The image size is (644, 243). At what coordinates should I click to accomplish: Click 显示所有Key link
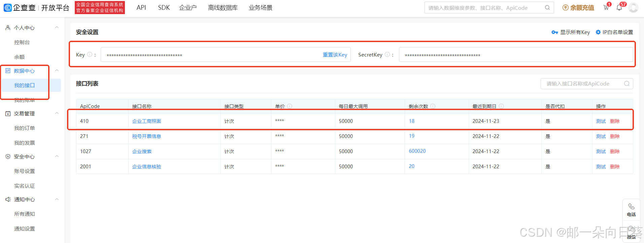point(575,32)
